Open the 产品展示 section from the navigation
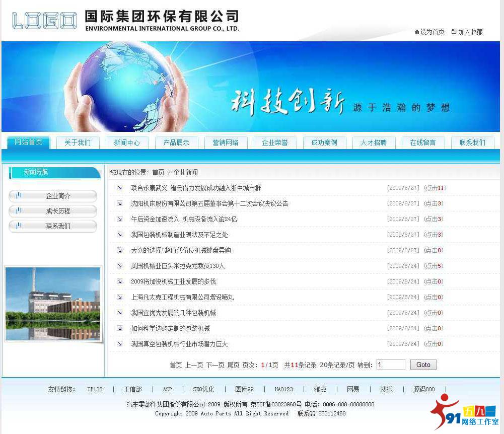This screenshot has width=504, height=434. [176, 142]
